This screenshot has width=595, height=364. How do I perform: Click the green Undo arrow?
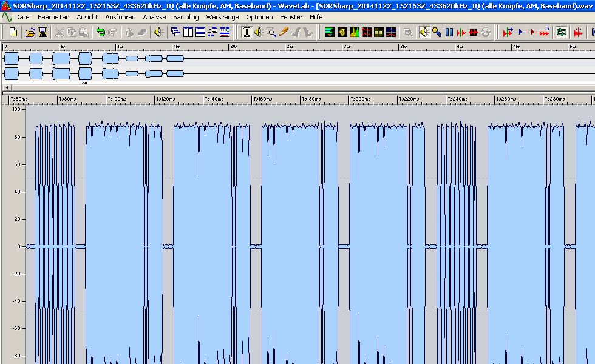pos(101,32)
